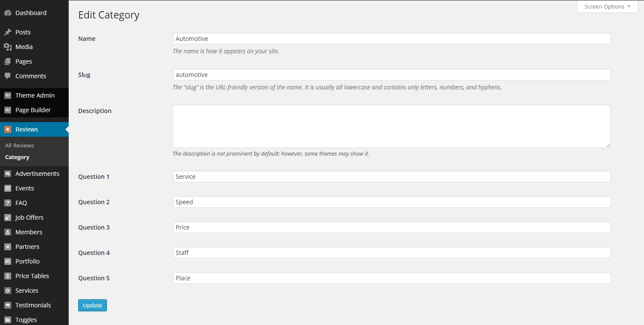Screen dimensions: 644x325
Task: Open the Media library icon
Action: (x=8, y=47)
